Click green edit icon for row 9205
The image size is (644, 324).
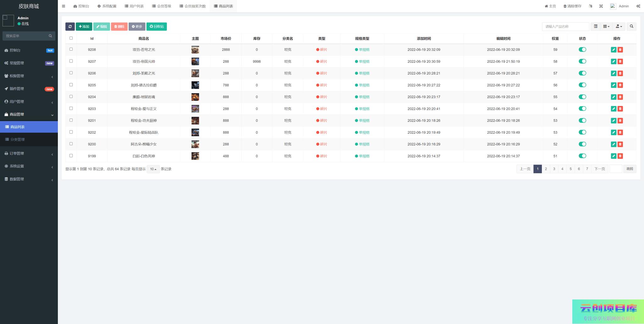pyautogui.click(x=613, y=85)
